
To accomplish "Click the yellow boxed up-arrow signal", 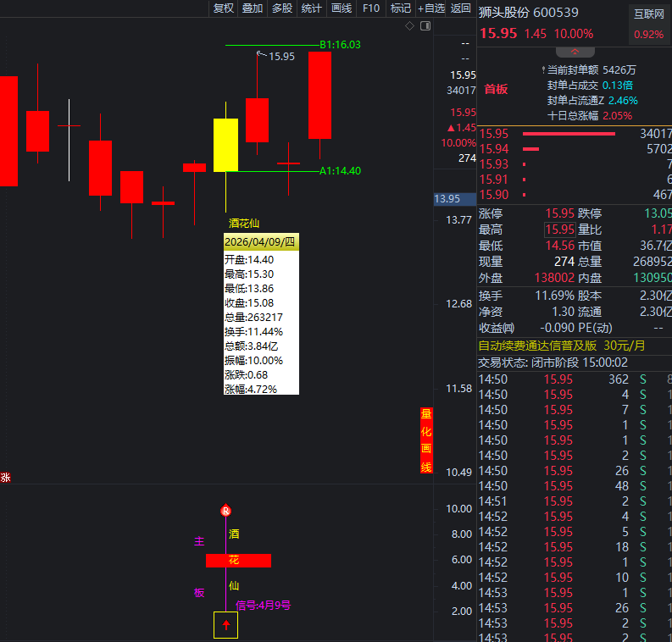I will point(226,625).
